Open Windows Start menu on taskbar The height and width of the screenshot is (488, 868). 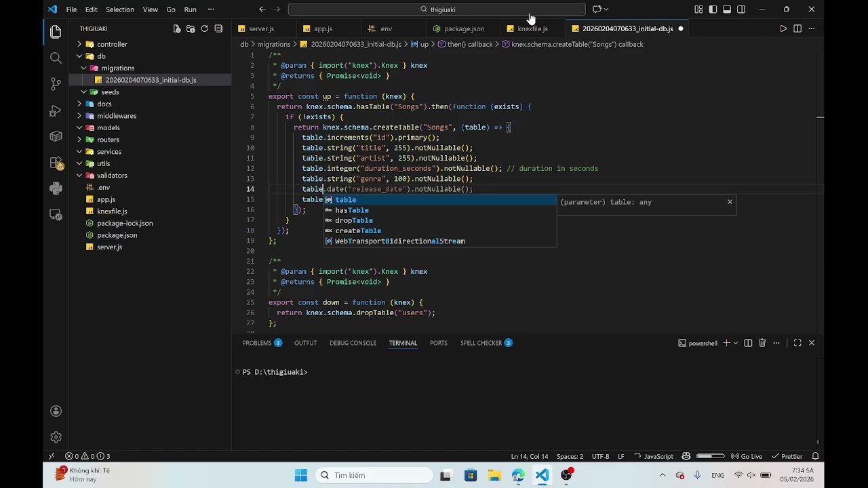coord(301,475)
